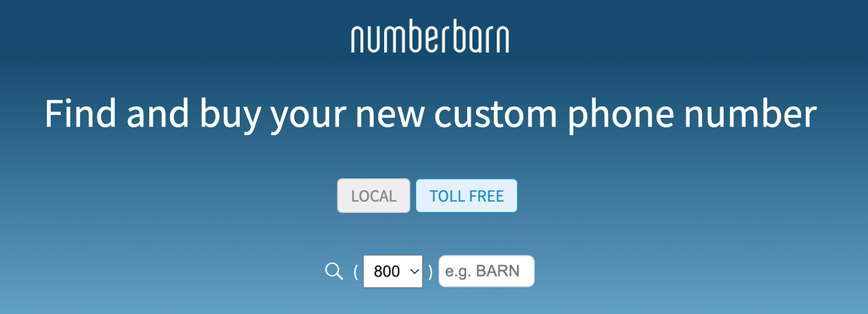Click the numberbarn logo
The width and height of the screenshot is (868, 314).
click(430, 36)
